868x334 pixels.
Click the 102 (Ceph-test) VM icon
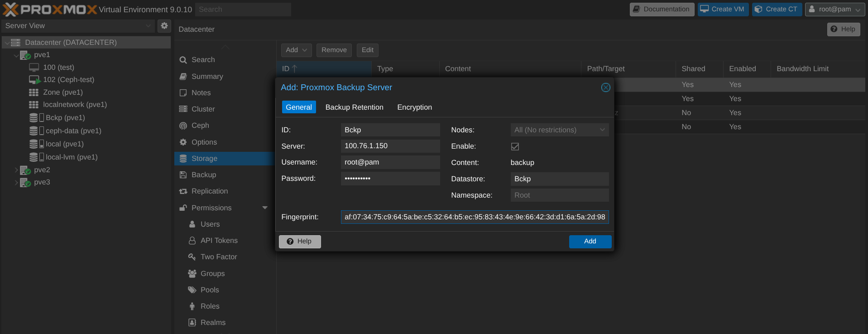34,80
